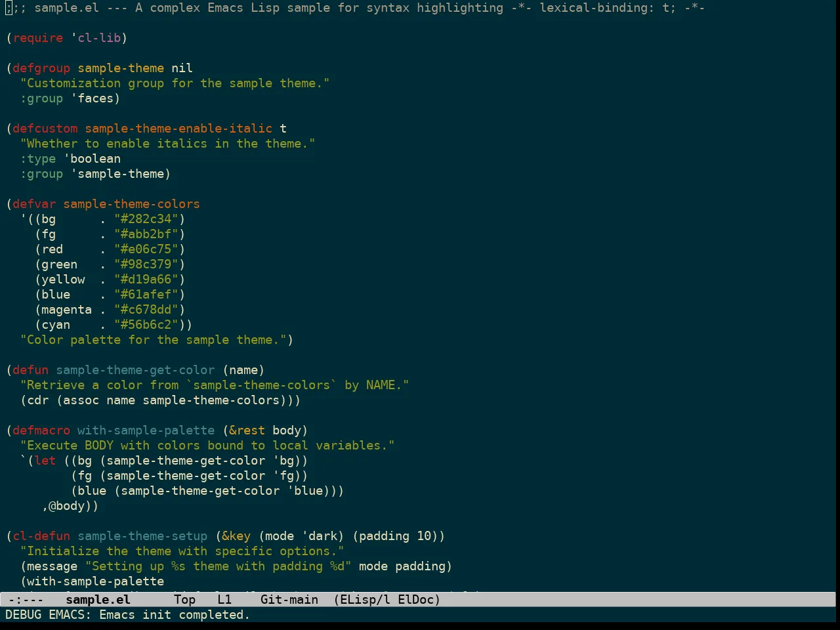Click the "-:---" buffer status indicator
This screenshot has height=630, width=840.
click(x=26, y=599)
